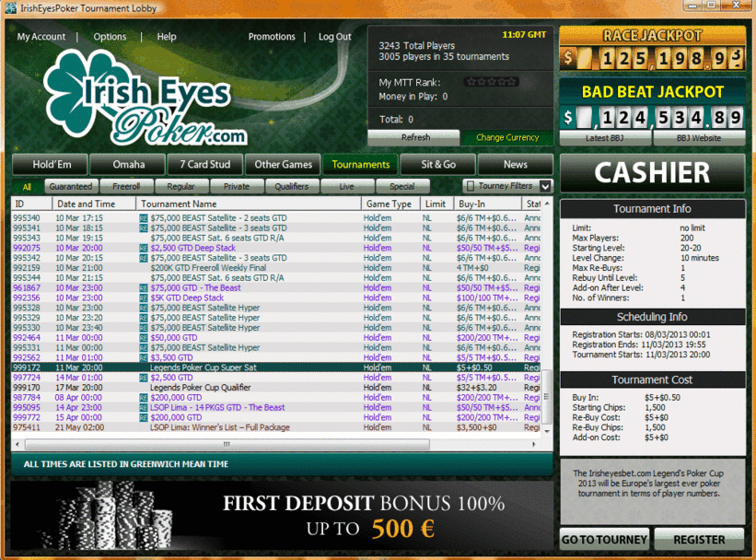Click the Refresh button
Image resolution: width=756 pixels, height=560 pixels.
pyautogui.click(x=414, y=137)
